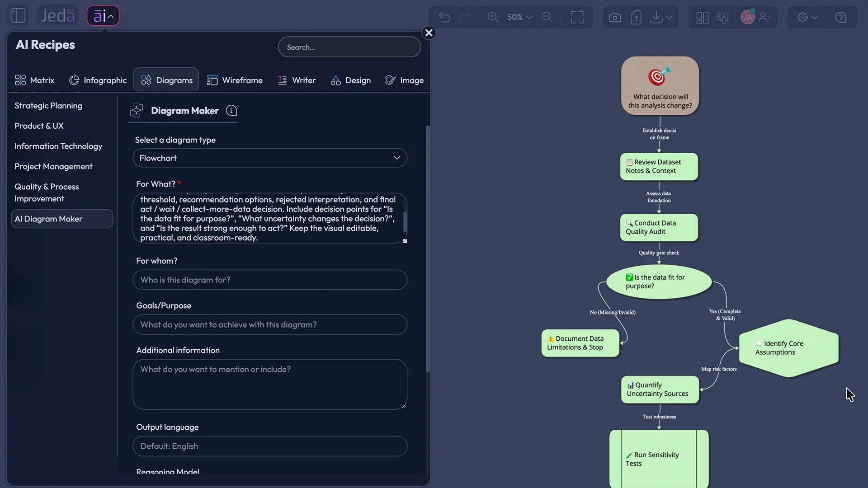The height and width of the screenshot is (488, 868).
Task: Open the Writer tab
Action: pyautogui.click(x=297, y=80)
